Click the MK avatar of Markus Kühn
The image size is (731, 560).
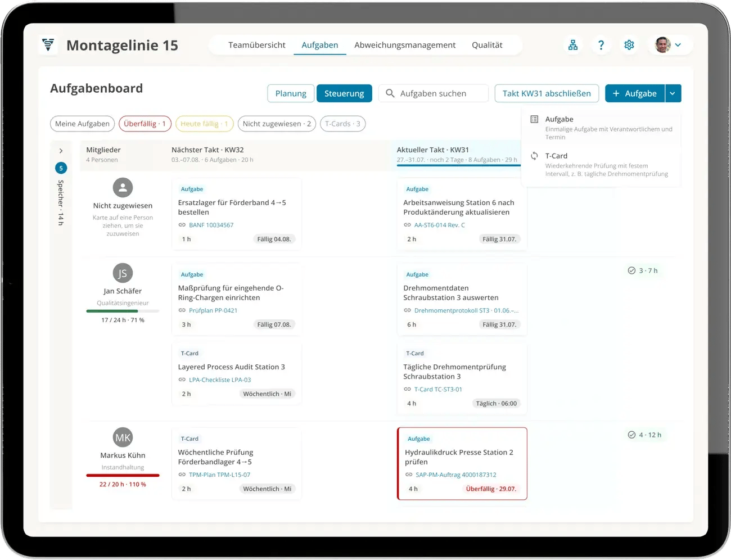pyautogui.click(x=123, y=437)
